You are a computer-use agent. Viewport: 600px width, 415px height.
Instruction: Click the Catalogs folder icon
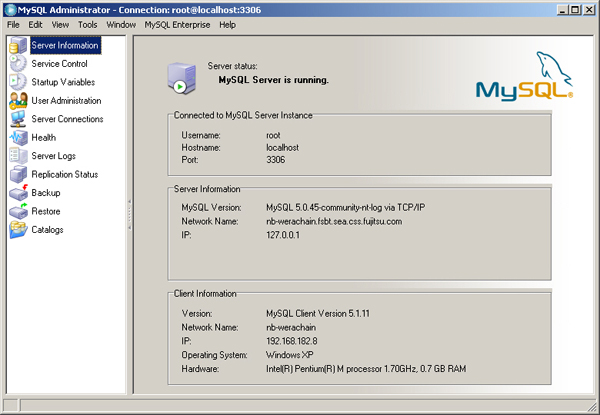click(x=18, y=229)
